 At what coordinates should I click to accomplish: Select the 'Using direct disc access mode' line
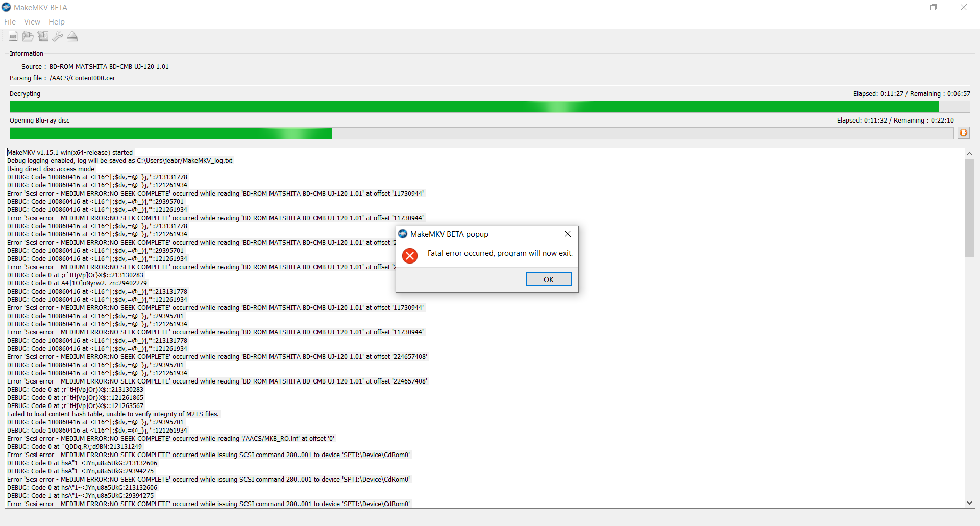51,169
